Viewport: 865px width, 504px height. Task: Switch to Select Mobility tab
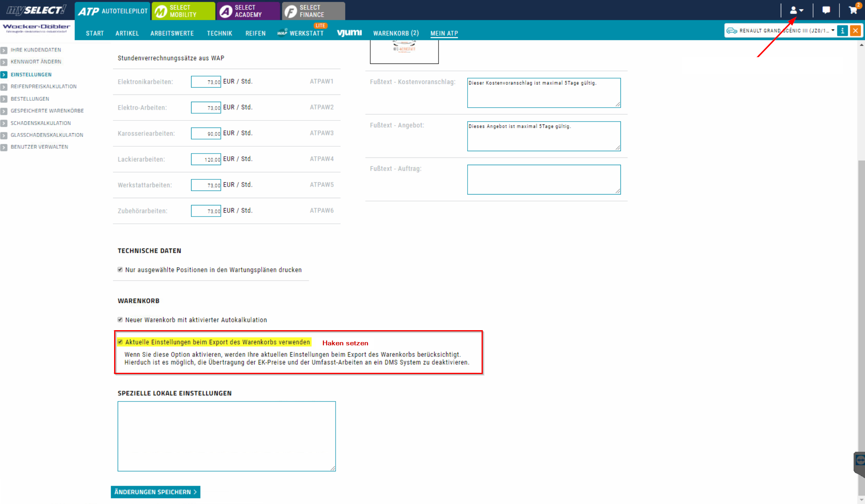click(x=184, y=11)
